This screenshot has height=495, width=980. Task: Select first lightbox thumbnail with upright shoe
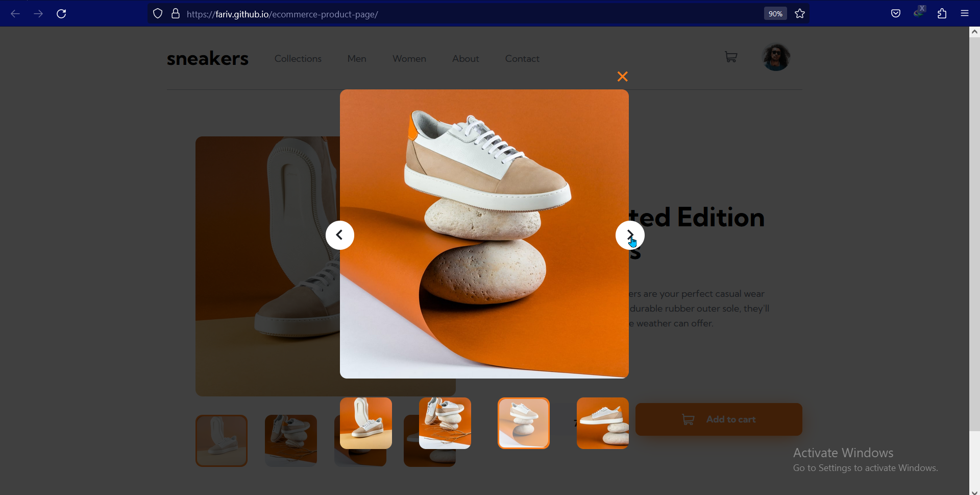click(366, 423)
